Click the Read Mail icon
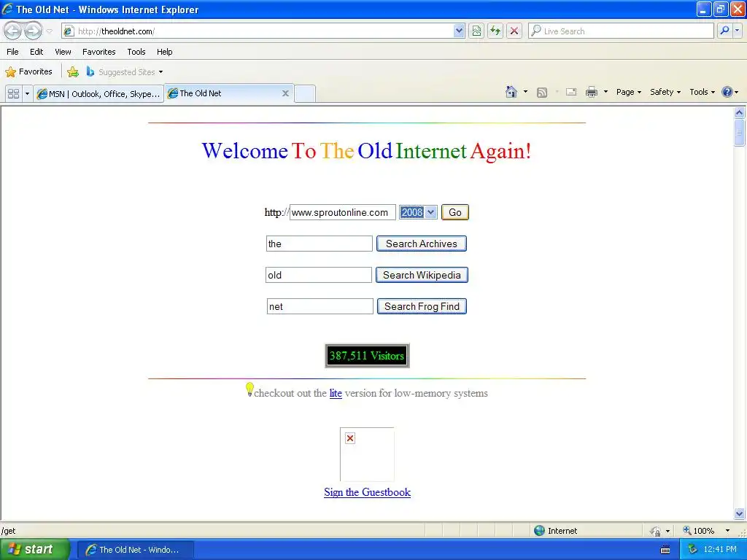 coord(571,92)
